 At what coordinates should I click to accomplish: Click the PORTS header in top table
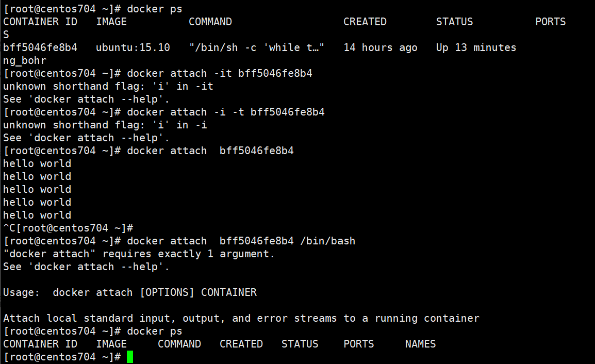pyautogui.click(x=551, y=22)
